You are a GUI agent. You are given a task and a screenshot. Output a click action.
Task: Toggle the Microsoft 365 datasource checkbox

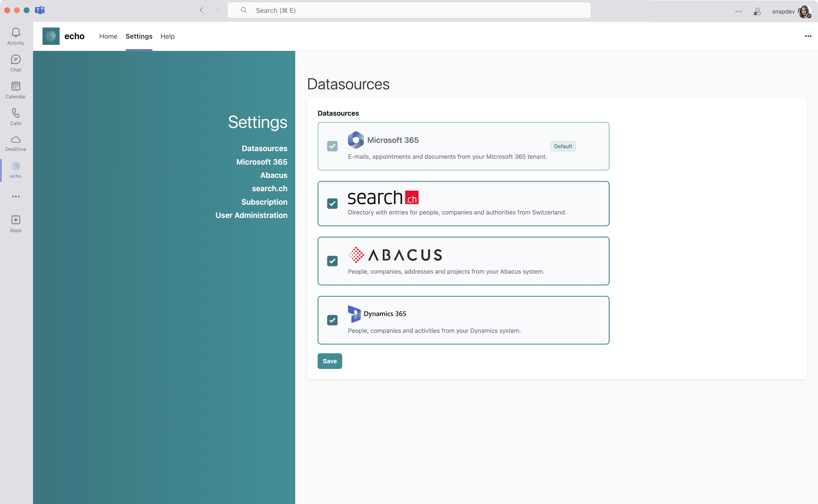click(x=332, y=146)
